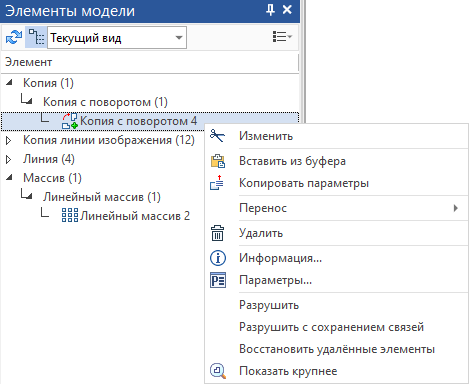Image resolution: width=469 pixels, height=384 pixels.
Task: Open Параметры... from the context menu
Action: (x=337, y=280)
